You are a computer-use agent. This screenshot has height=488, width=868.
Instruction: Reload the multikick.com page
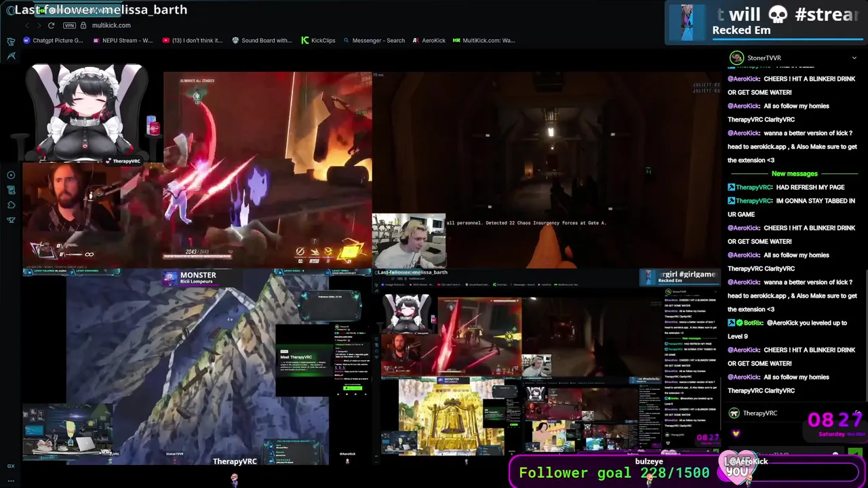tap(51, 25)
